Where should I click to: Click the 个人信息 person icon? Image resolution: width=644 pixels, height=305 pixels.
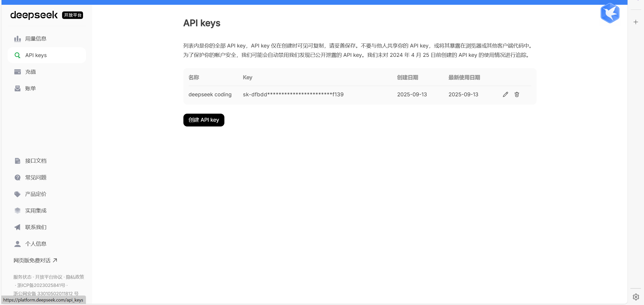17,244
